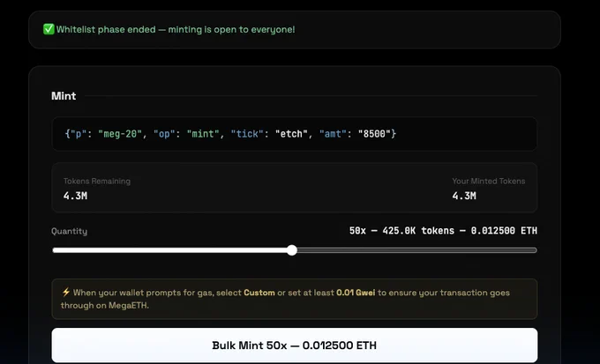
Task: Click the bold "0.01 Gwei" text in the gas notice
Action: [356, 293]
